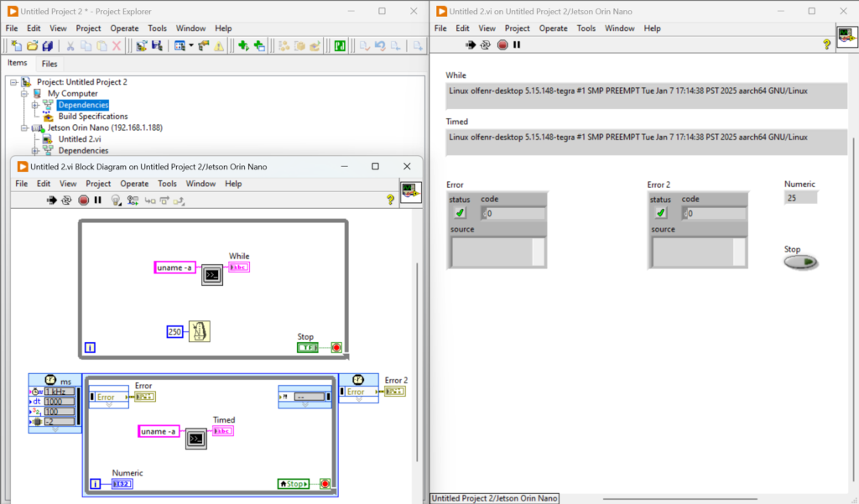
Task: Collapse My Computer tree node
Action: 24,94
